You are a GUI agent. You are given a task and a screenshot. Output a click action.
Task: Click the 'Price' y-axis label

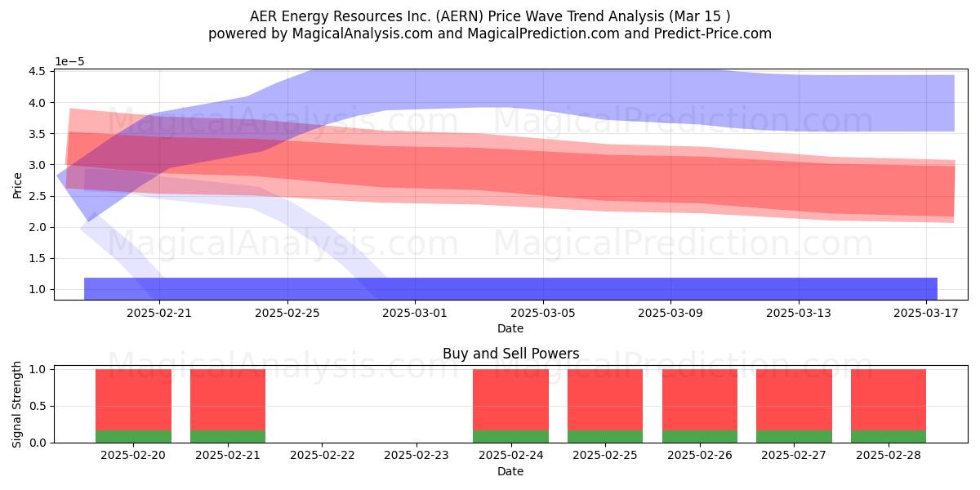tap(17, 185)
